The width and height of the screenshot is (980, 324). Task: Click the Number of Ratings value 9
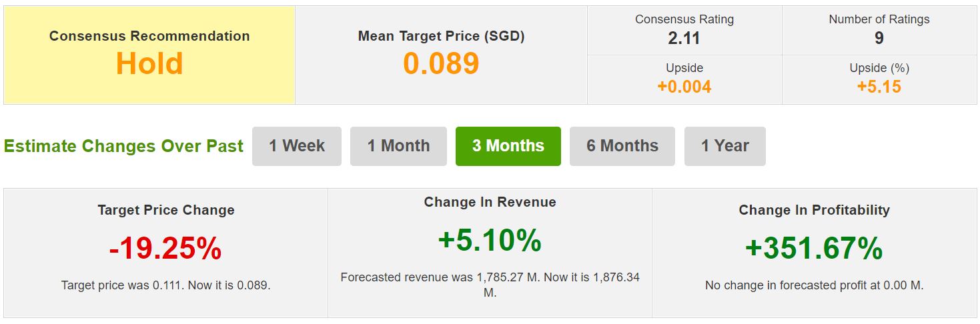pyautogui.click(x=879, y=39)
